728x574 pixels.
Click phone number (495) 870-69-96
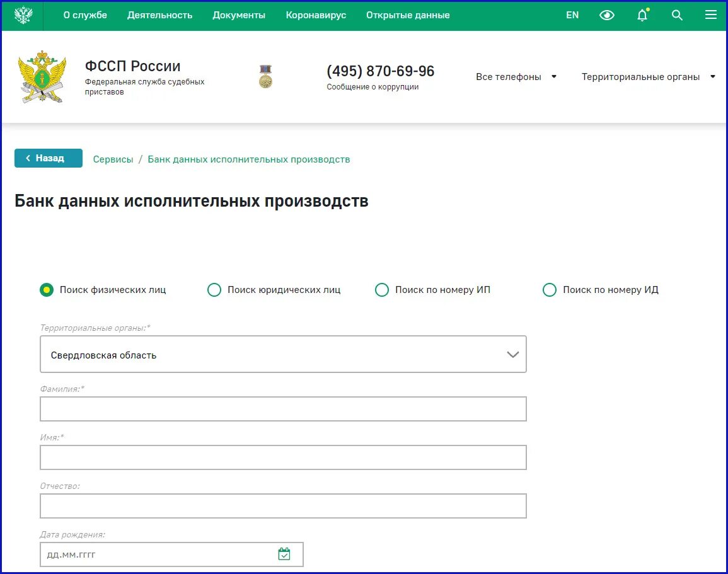click(380, 71)
